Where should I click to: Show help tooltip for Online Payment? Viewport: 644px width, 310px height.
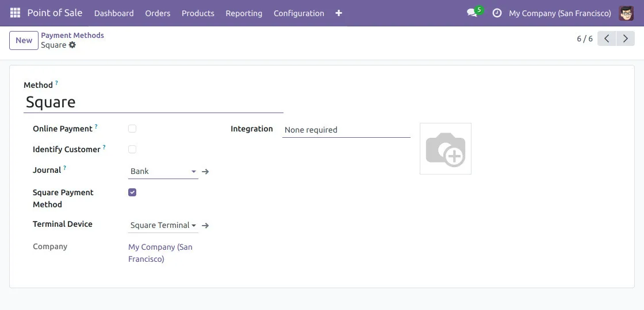96,127
